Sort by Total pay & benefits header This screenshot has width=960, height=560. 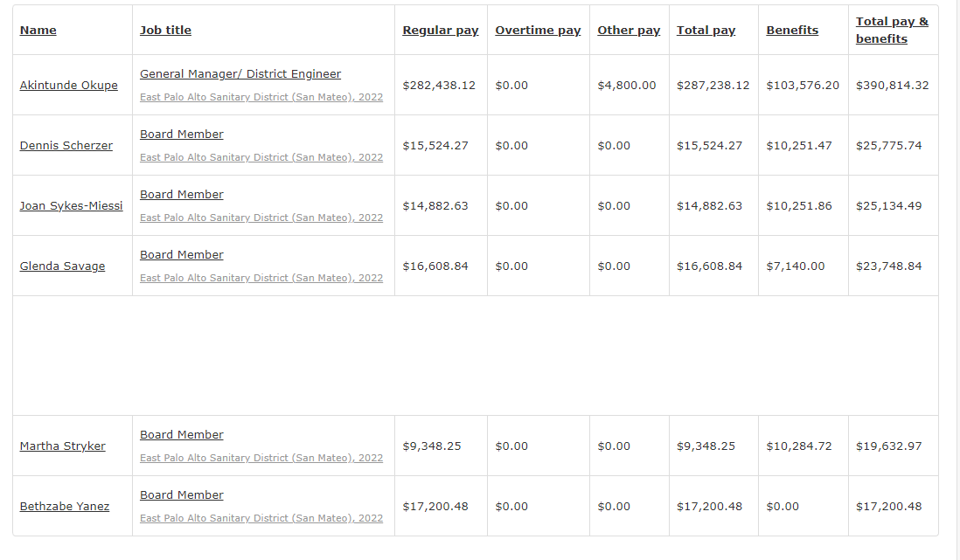click(892, 30)
